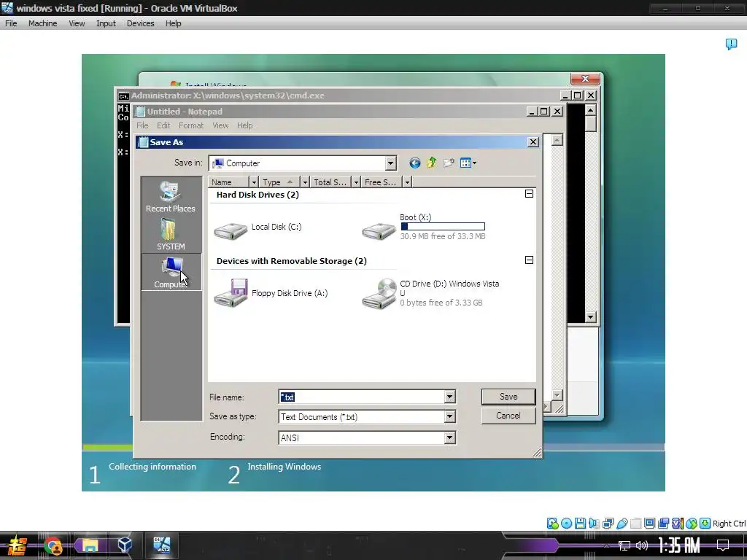Click the VirtualBox CPU virtualization indicator
747x560 pixels.
[677, 524]
